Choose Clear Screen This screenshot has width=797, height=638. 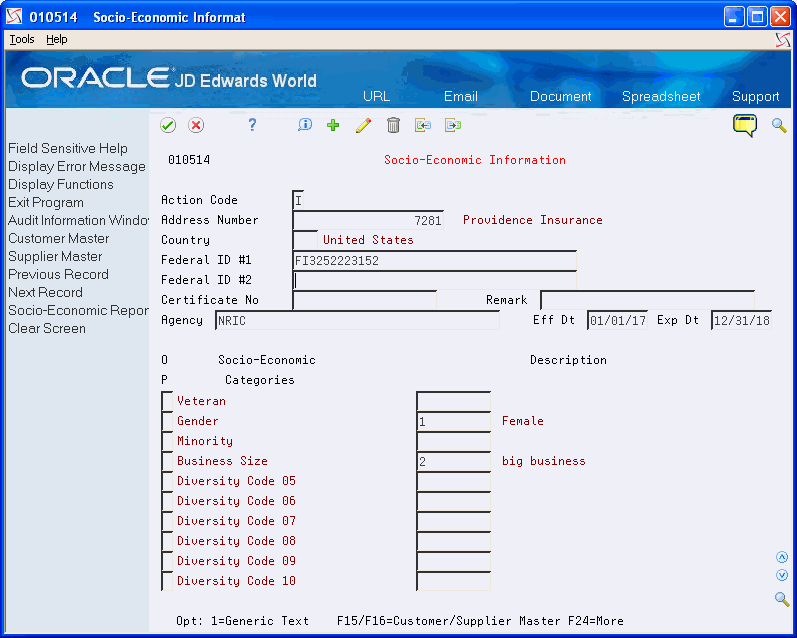[x=47, y=328]
